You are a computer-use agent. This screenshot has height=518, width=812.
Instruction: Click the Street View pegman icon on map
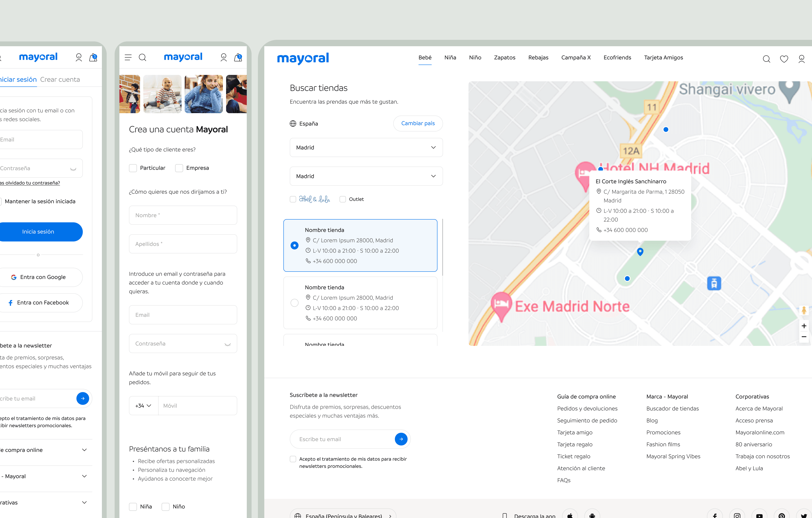click(x=804, y=310)
